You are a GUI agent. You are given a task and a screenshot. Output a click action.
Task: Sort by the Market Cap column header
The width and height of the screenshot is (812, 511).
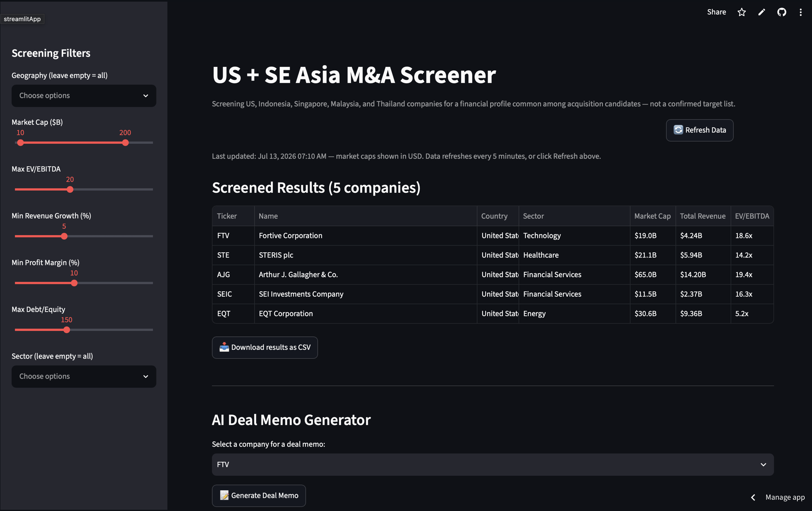pos(652,216)
